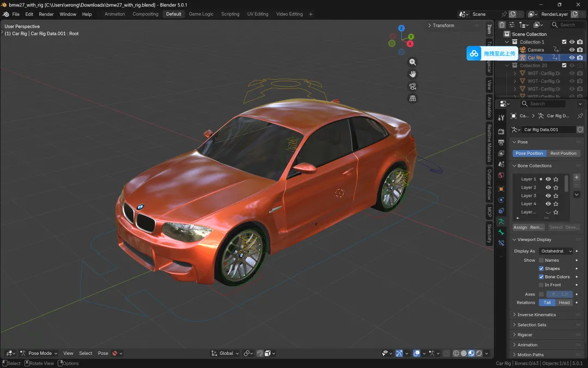The image size is (588, 368).
Task: Open the Tool properties tab icon
Action: (x=501, y=118)
